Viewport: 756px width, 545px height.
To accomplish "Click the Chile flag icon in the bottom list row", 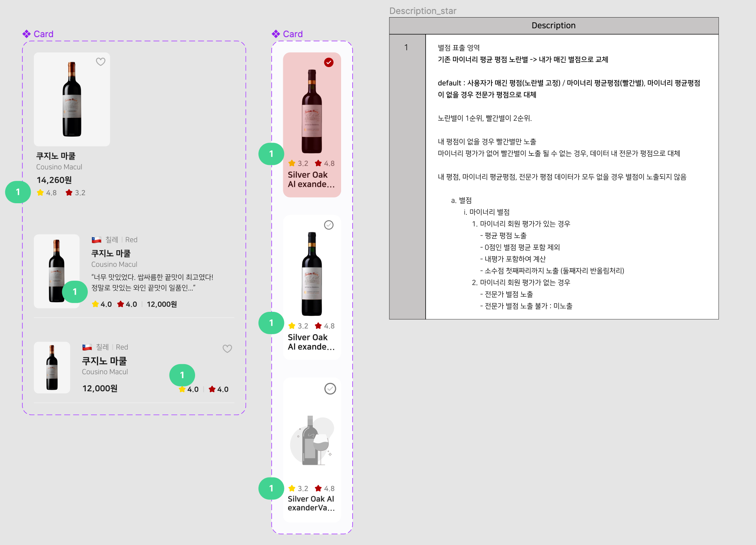I will pos(87,347).
